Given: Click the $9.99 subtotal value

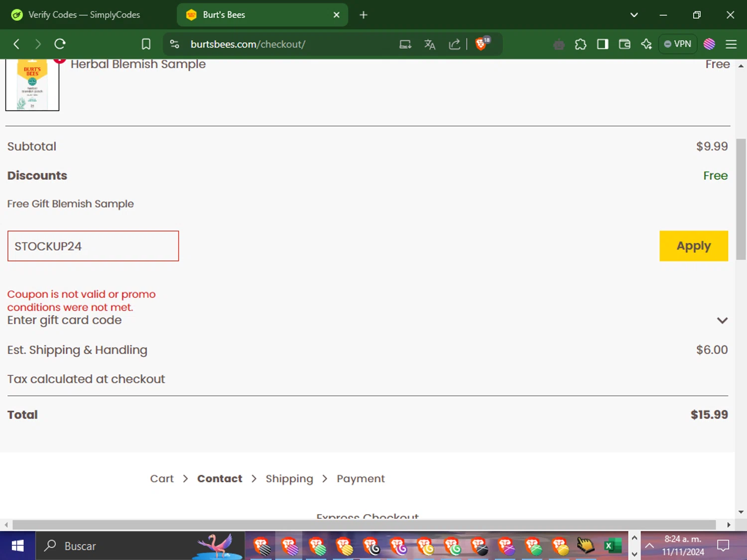Looking at the screenshot, I should [x=712, y=146].
